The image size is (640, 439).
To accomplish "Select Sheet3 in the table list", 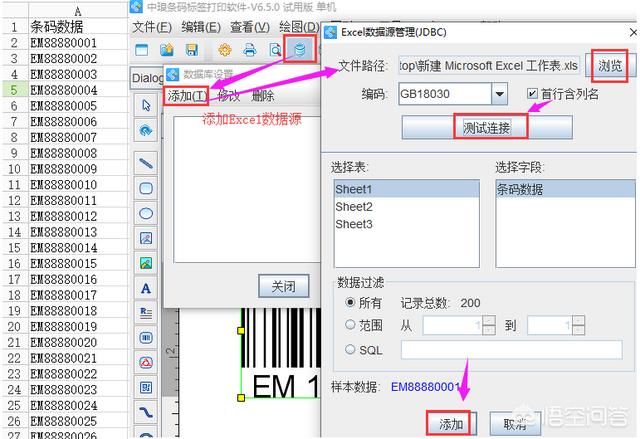I will (407, 224).
